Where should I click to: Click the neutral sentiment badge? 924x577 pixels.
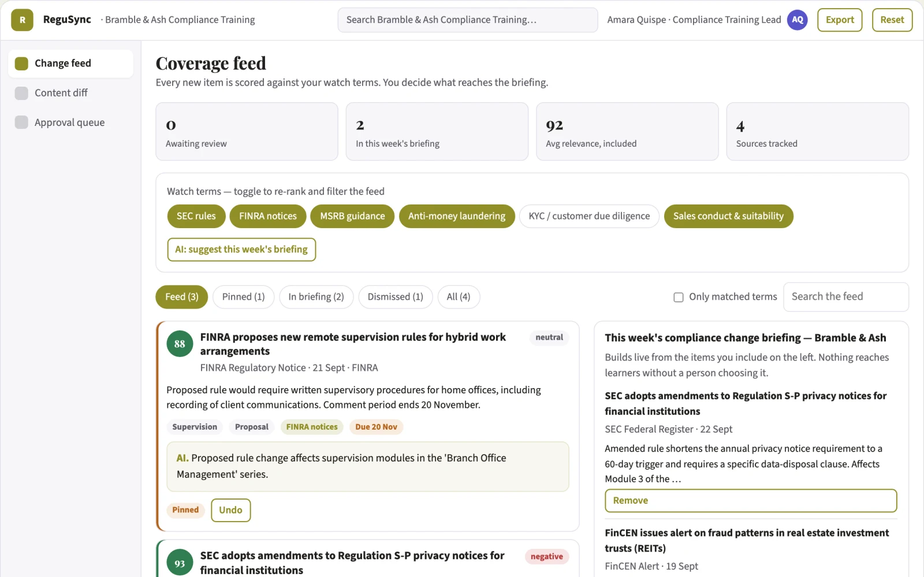coord(549,337)
